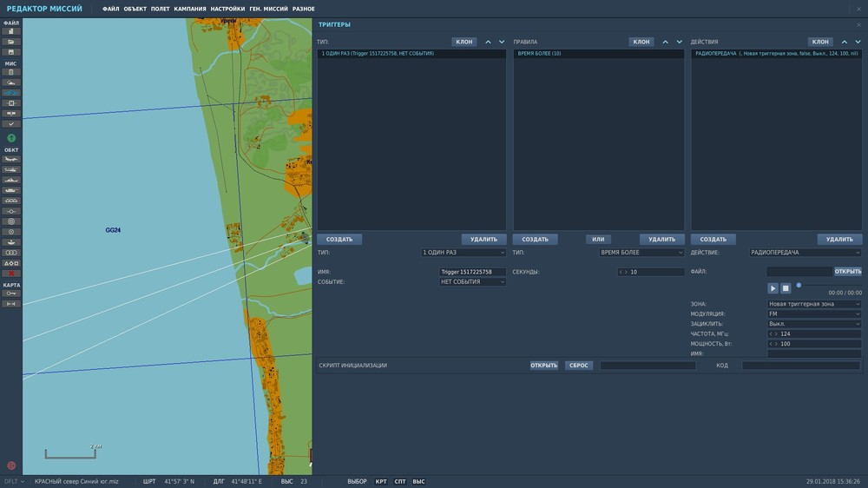The height and width of the screenshot is (488, 868).
Task: Click the save mission disk icon
Action: point(11,52)
